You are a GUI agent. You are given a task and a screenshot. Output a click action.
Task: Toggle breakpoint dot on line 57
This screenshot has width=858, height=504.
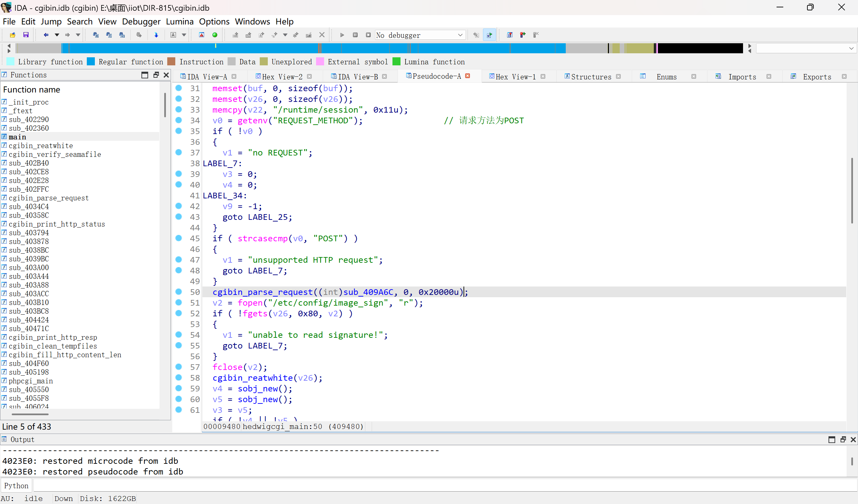click(178, 366)
